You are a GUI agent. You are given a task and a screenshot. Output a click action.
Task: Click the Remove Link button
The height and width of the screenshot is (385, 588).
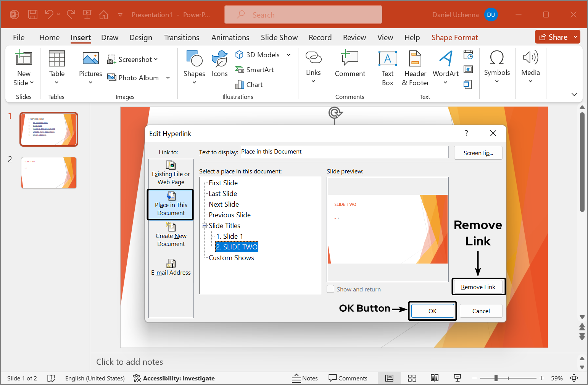478,287
